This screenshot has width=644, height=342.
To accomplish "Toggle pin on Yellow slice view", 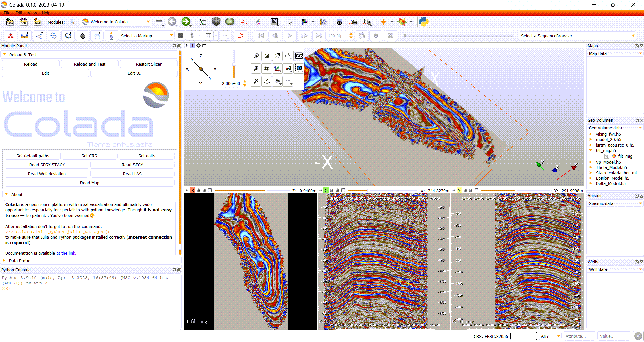I will point(453,190).
